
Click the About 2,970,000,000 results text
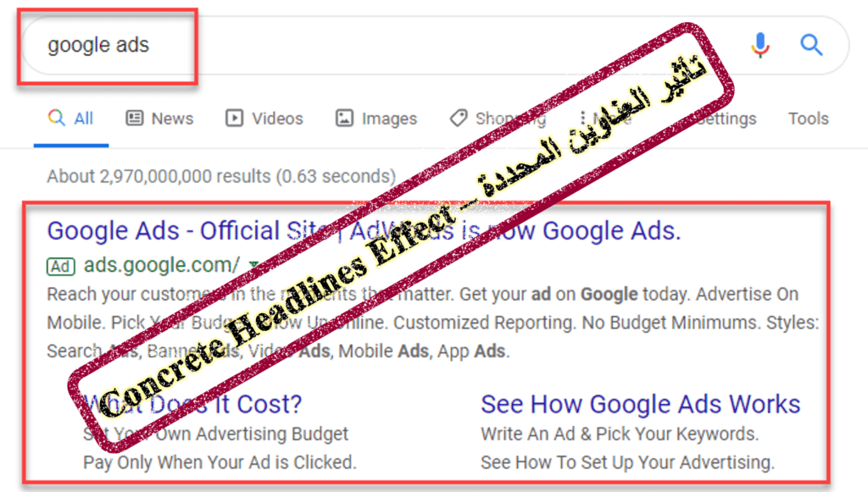click(x=221, y=176)
